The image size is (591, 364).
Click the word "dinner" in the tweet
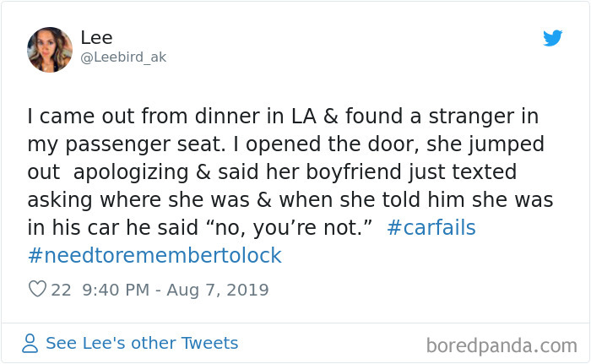pyautogui.click(x=222, y=115)
